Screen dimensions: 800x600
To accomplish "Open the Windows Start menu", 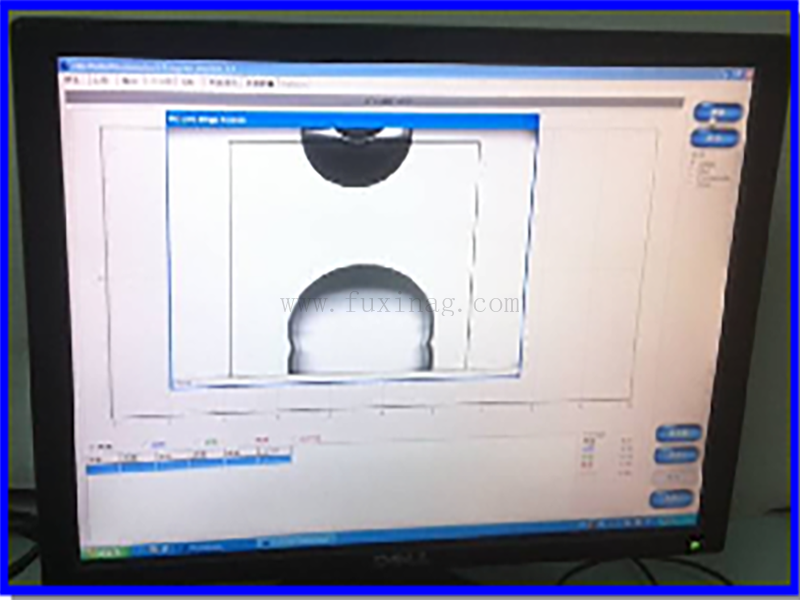I will (x=109, y=551).
